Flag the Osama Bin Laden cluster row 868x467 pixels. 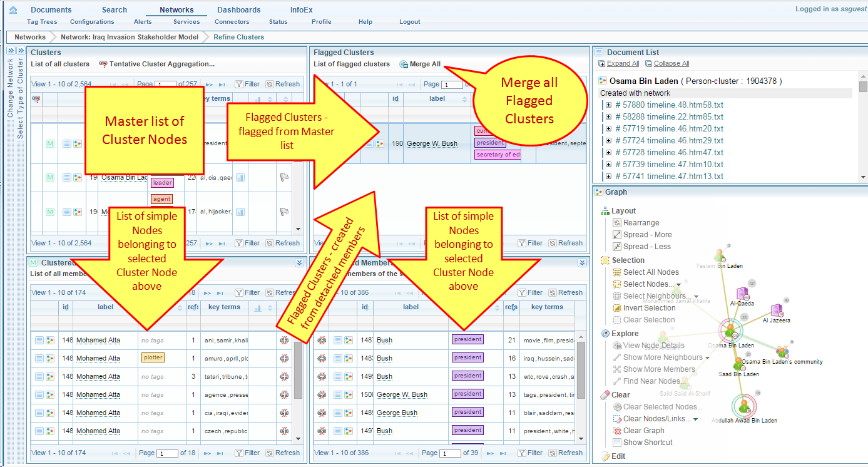click(283, 178)
